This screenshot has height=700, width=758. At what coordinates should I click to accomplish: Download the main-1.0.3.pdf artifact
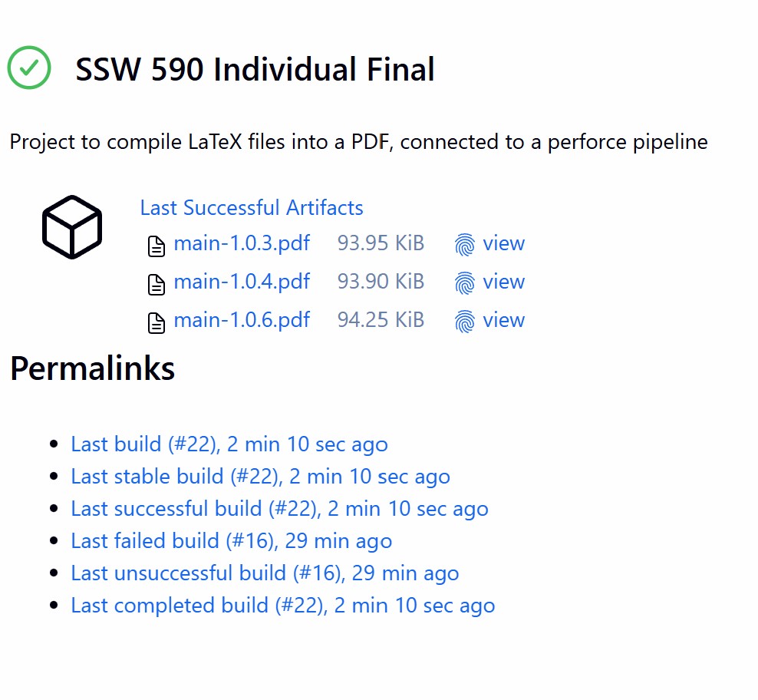click(x=241, y=243)
